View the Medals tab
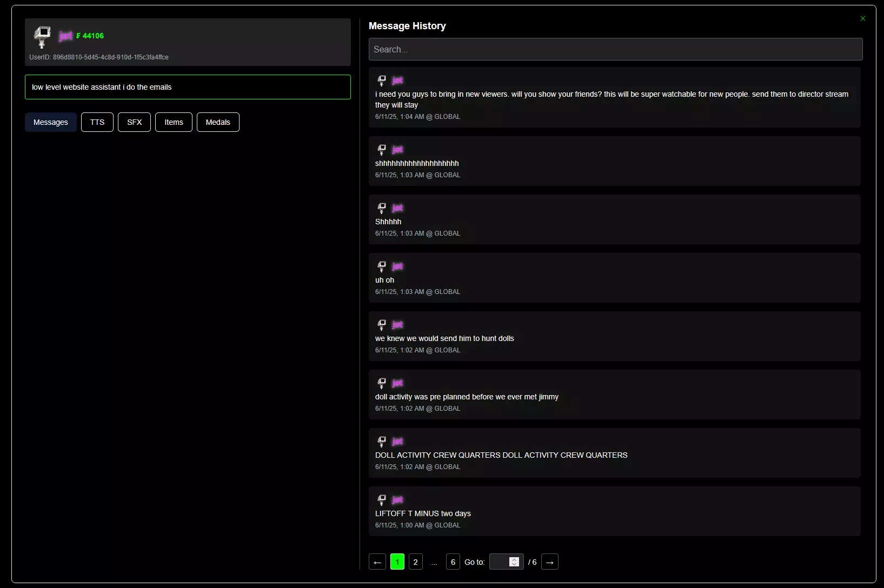 (x=218, y=122)
